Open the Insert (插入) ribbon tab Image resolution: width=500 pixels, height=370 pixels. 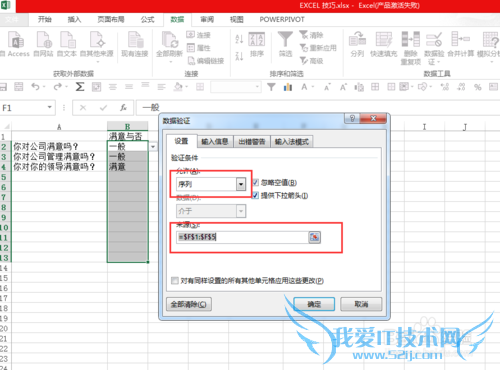(74, 20)
